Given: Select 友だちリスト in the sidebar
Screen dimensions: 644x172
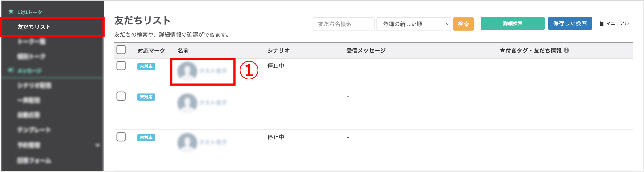Looking at the screenshot, I should 34,27.
